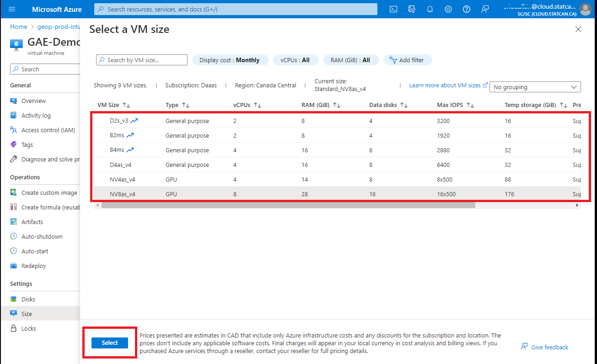Sort by the RAM (GiB) column arrows
This screenshot has width=597, height=364.
(x=337, y=105)
